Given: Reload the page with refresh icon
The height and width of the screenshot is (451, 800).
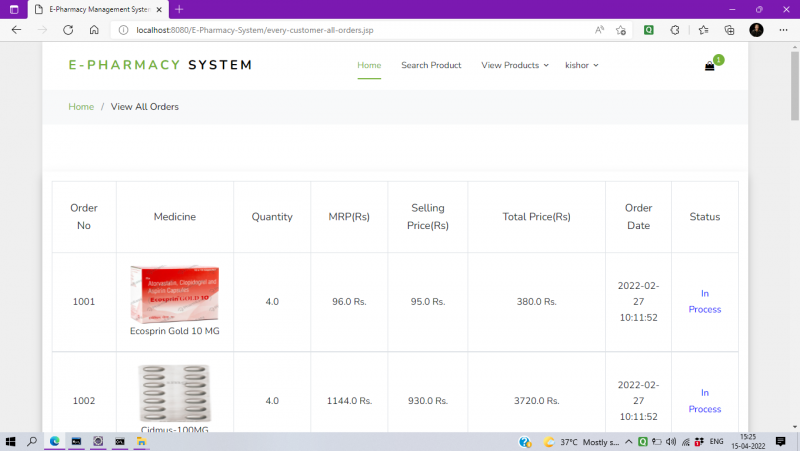Looking at the screenshot, I should pos(68,30).
